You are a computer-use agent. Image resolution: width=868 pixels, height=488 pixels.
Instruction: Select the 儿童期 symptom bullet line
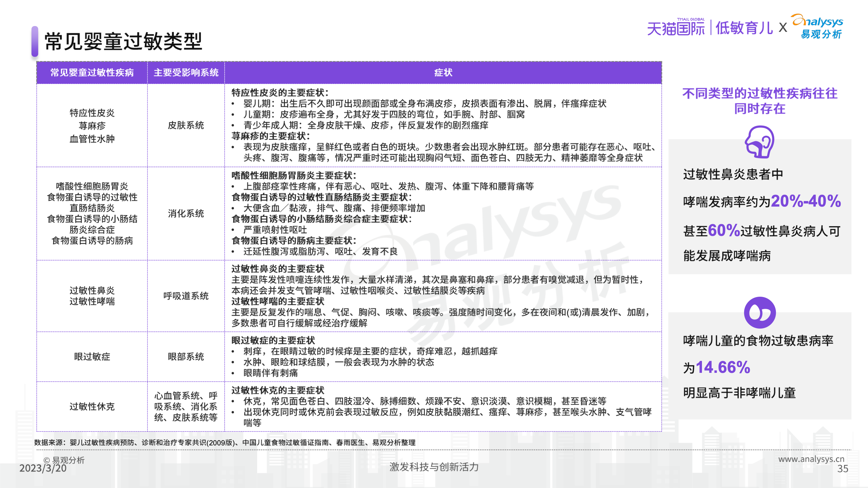378,114
